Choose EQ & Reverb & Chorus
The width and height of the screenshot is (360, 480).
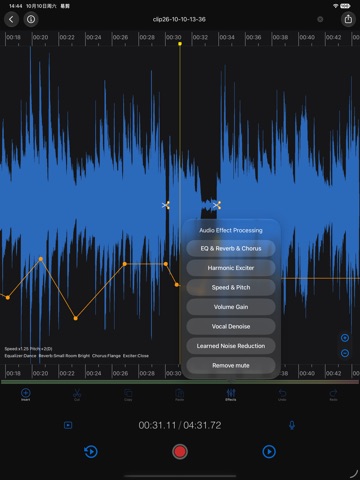[x=231, y=248]
